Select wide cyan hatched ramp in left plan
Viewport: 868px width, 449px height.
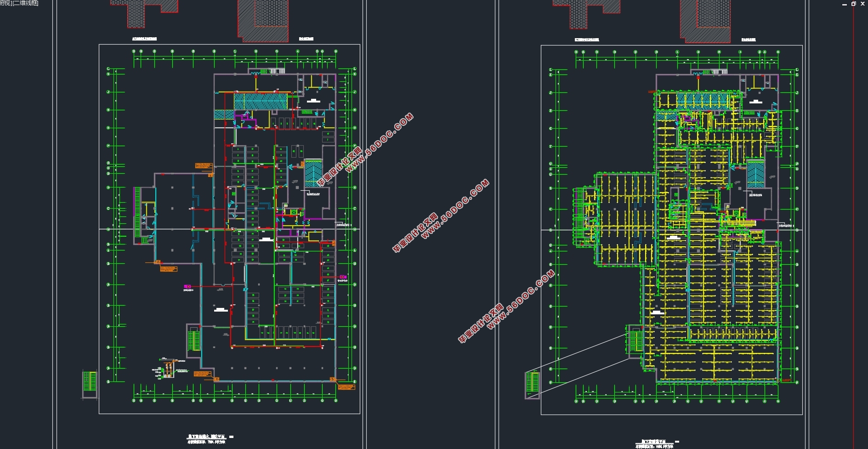[261, 102]
